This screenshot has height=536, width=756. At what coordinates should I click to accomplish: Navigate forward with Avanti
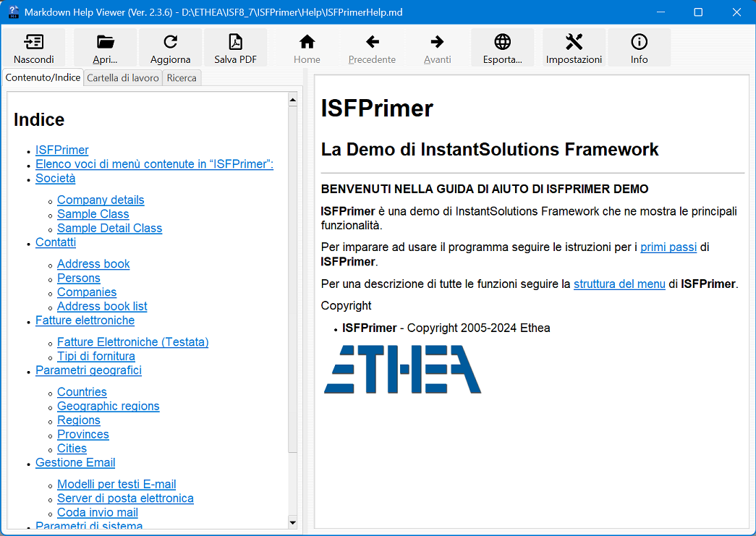(437, 47)
